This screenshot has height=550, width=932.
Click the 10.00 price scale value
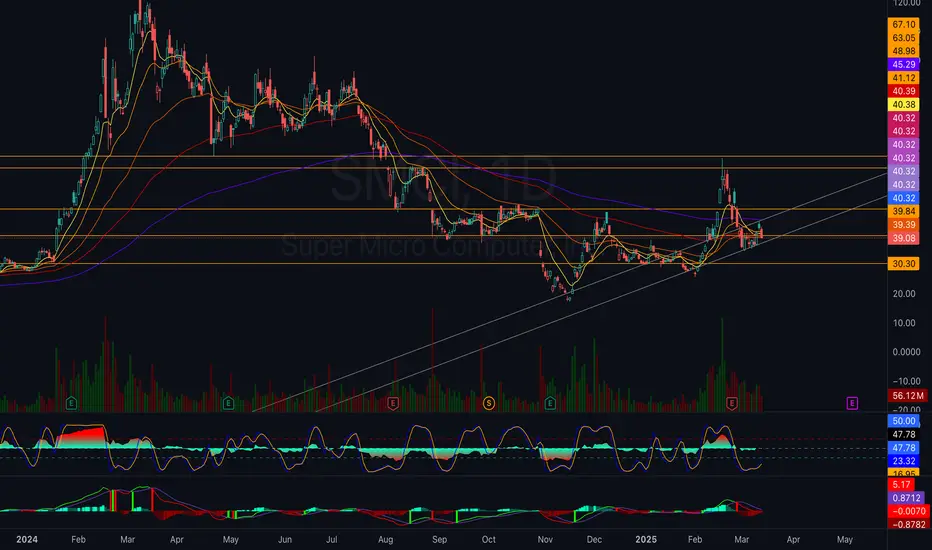[x=903, y=323]
